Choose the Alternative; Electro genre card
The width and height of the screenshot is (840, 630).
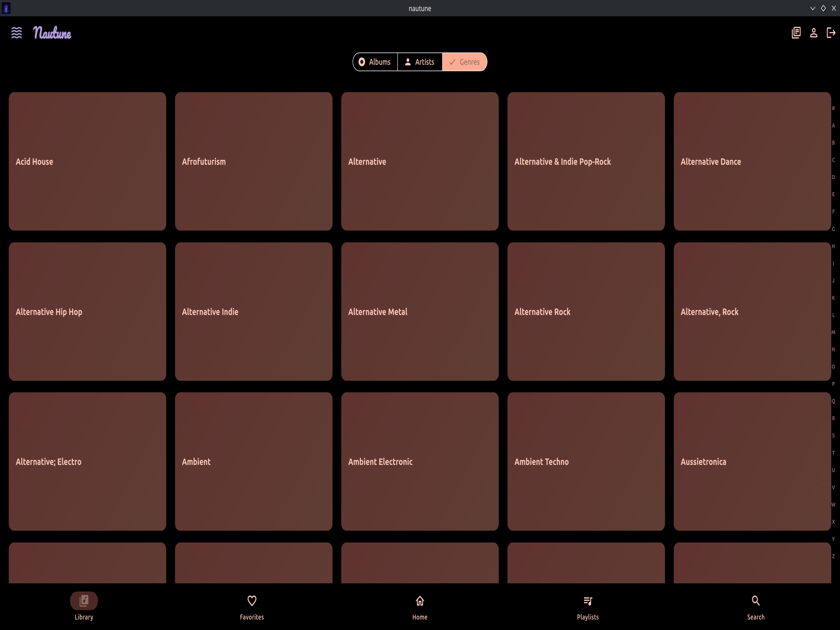pos(87,462)
